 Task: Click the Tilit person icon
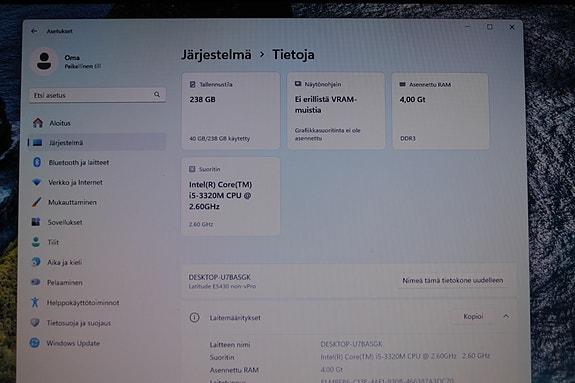tap(36, 242)
